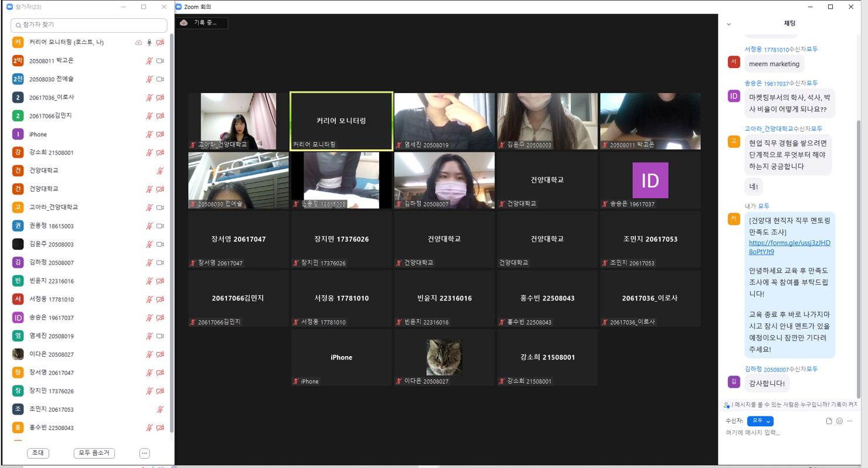Image resolution: width=868 pixels, height=468 pixels.
Task: Click the file attachment icon in chat
Action: pyautogui.click(x=829, y=421)
